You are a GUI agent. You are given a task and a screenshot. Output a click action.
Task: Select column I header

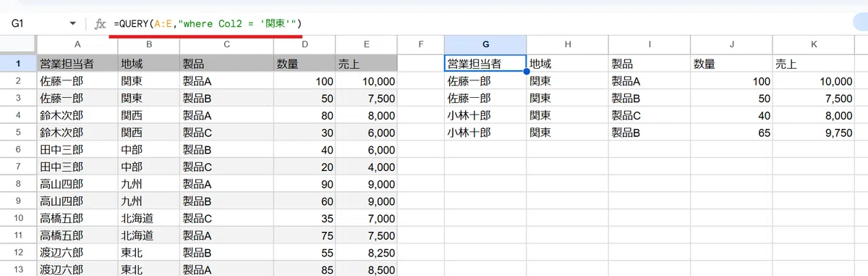[x=649, y=44]
